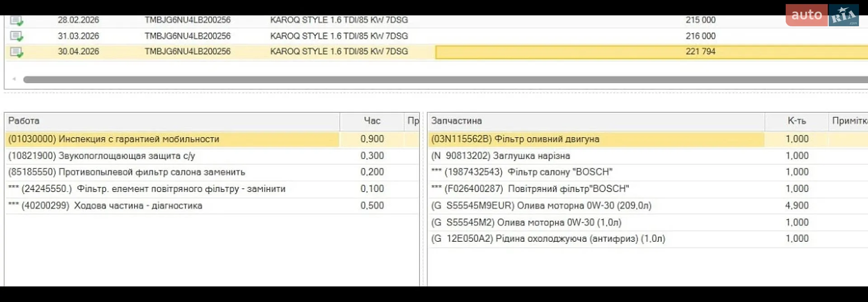Select part 'Олива моторна 0W-30 (1,0л)'

(x=647, y=222)
